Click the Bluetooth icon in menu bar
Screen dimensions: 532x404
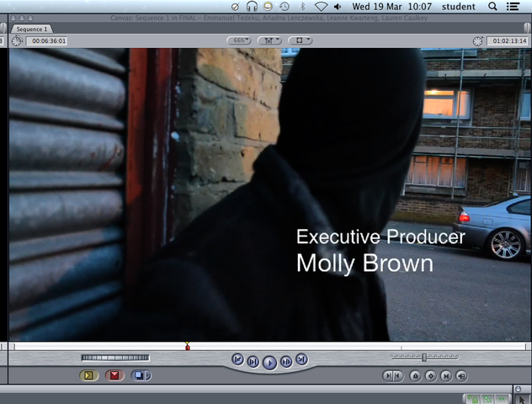click(303, 7)
